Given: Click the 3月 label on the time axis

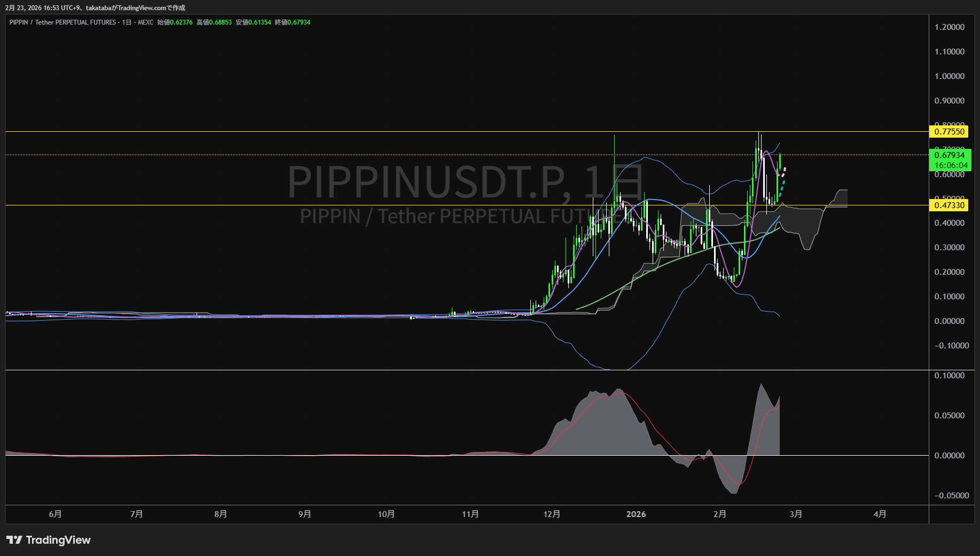Looking at the screenshot, I should (796, 514).
